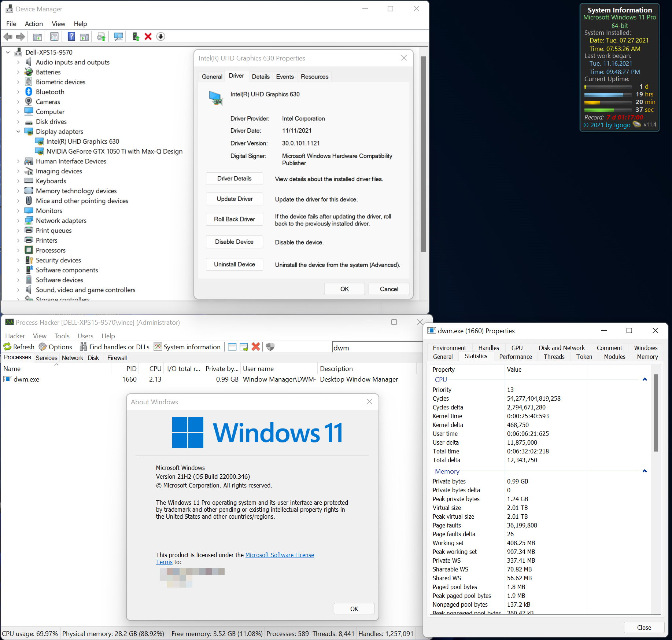The height and width of the screenshot is (640, 672).
Task: Click the Device Manager help icon
Action: coord(71,36)
